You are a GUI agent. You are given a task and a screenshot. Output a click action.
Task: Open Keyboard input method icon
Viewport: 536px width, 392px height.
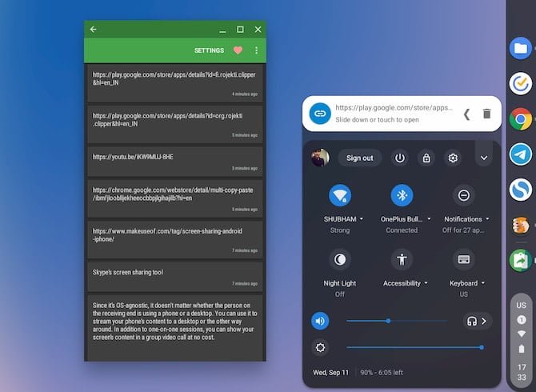click(463, 259)
